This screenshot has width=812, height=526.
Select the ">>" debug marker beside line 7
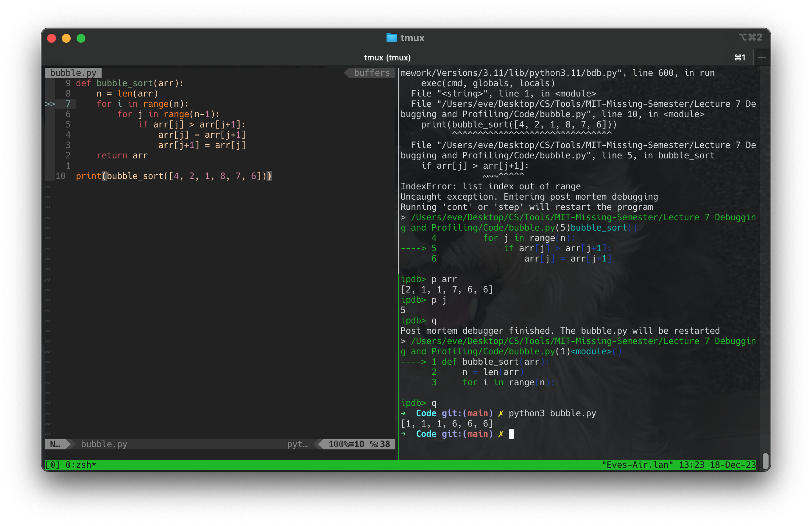coord(51,104)
